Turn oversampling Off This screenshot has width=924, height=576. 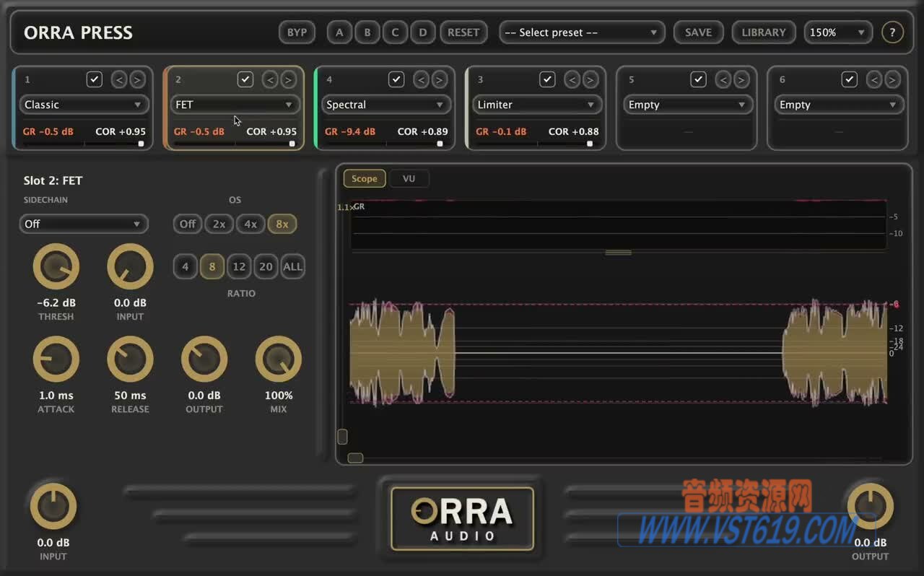pyautogui.click(x=188, y=224)
